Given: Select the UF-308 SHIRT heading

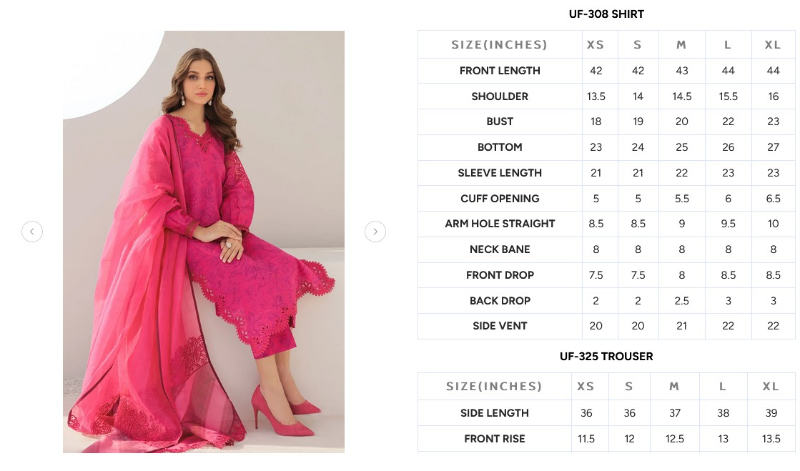Looking at the screenshot, I should pyautogui.click(x=606, y=14).
